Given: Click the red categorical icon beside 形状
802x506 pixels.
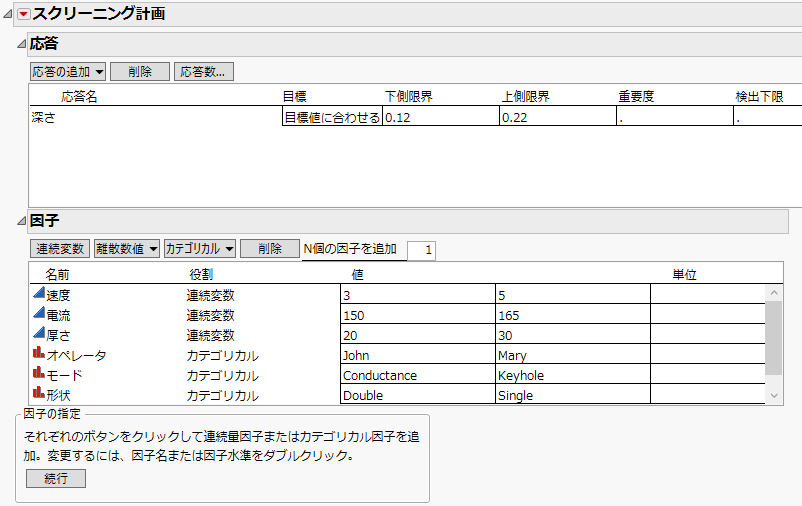Looking at the screenshot, I should 39,392.
